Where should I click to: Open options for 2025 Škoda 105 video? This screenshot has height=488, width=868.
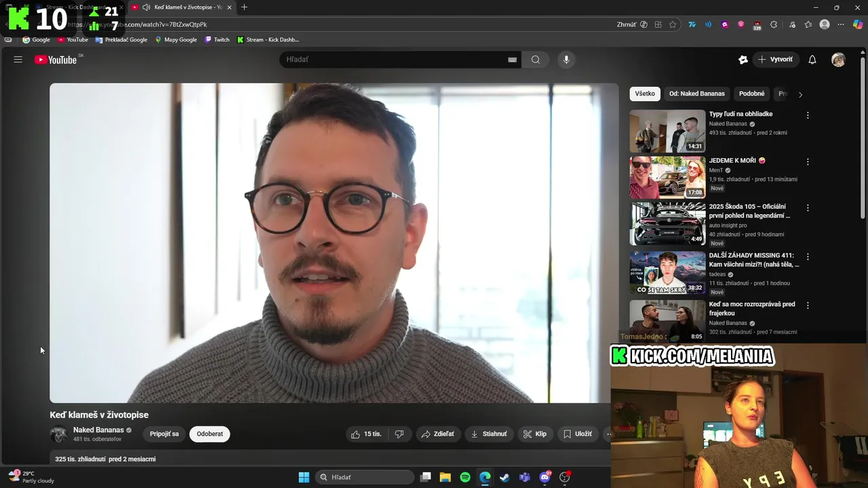coord(808,208)
